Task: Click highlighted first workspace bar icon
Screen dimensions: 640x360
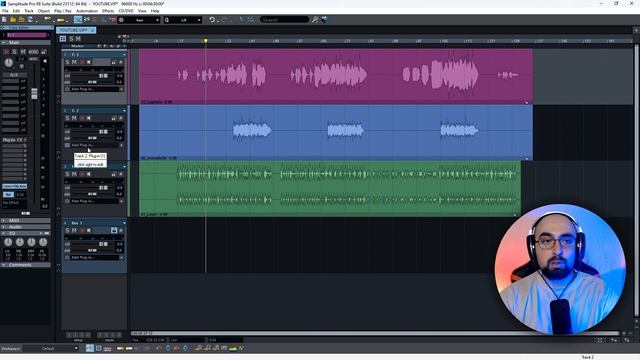Action: [89, 348]
